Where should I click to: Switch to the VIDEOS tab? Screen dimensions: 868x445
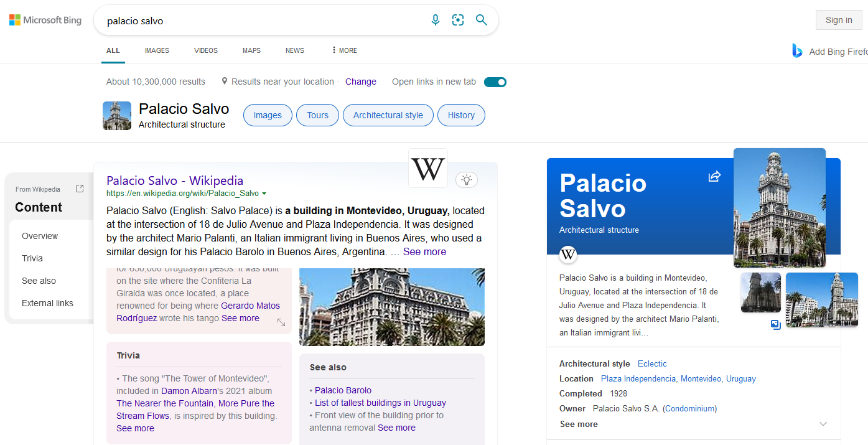(x=206, y=50)
